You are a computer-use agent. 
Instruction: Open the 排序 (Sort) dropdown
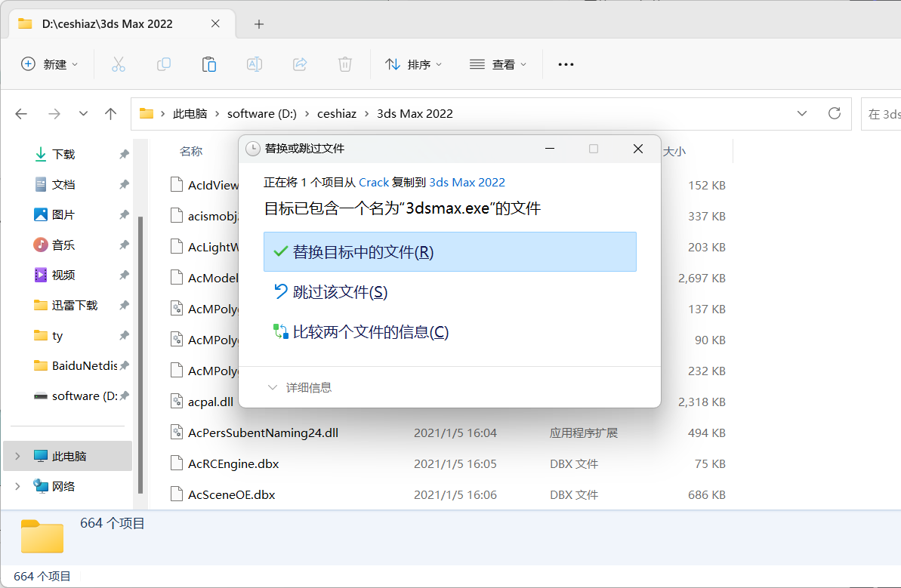point(413,64)
